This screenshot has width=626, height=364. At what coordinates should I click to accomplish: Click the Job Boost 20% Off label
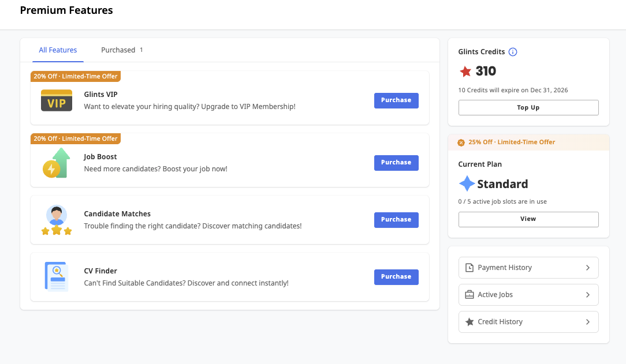(x=76, y=138)
